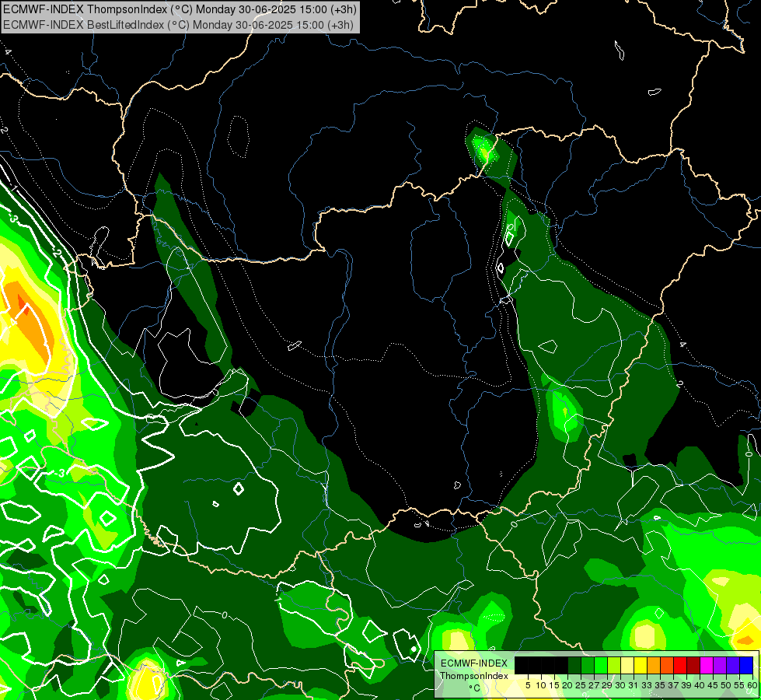Viewport: 761px width, 700px height.
Task: Click the BestLiftedIndex title line at top
Action: point(178,25)
